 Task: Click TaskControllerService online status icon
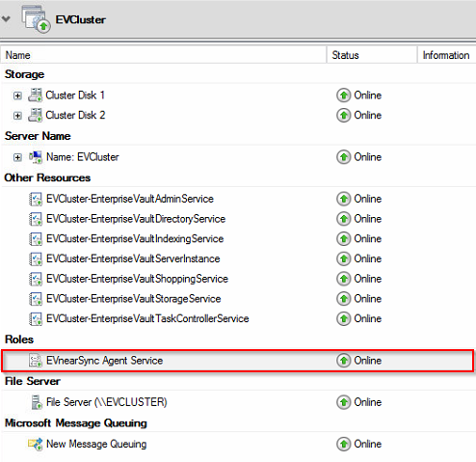pos(343,318)
